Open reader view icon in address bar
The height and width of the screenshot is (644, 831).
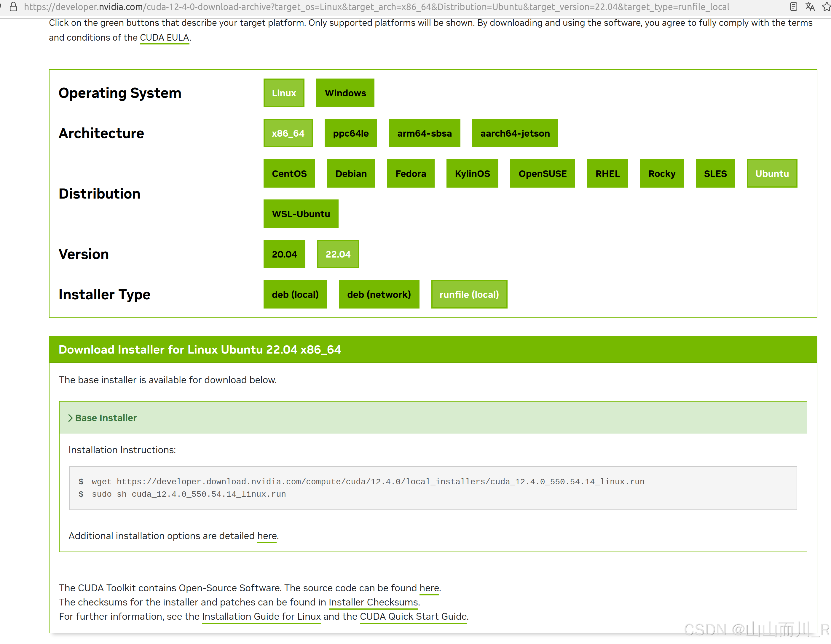click(793, 7)
